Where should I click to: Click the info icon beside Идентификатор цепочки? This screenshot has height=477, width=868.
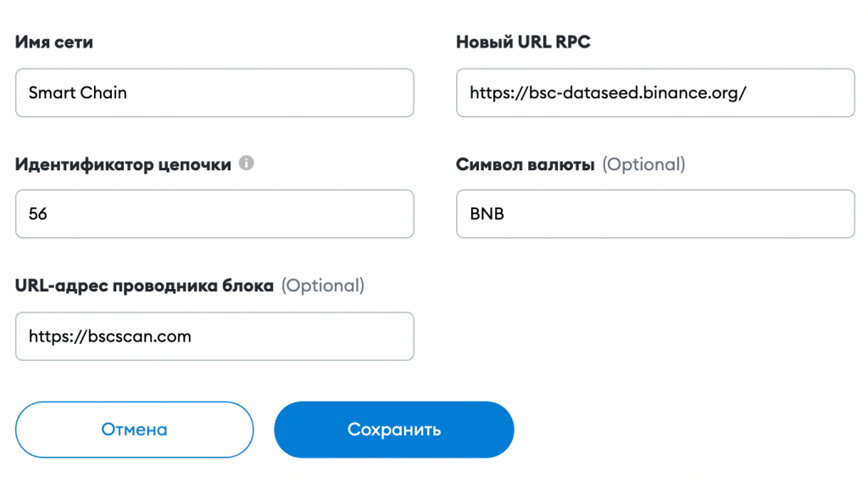tap(247, 163)
